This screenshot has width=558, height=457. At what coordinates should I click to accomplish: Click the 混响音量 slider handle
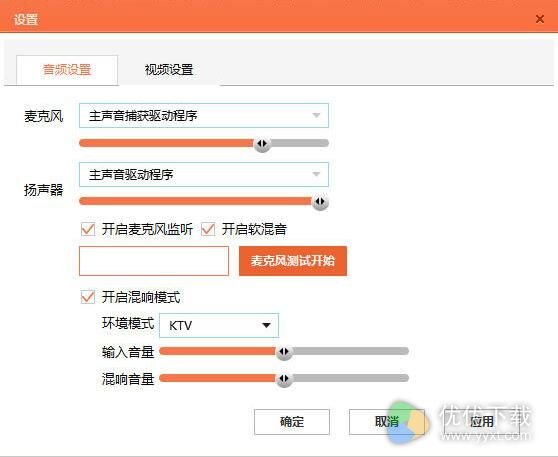[284, 379]
